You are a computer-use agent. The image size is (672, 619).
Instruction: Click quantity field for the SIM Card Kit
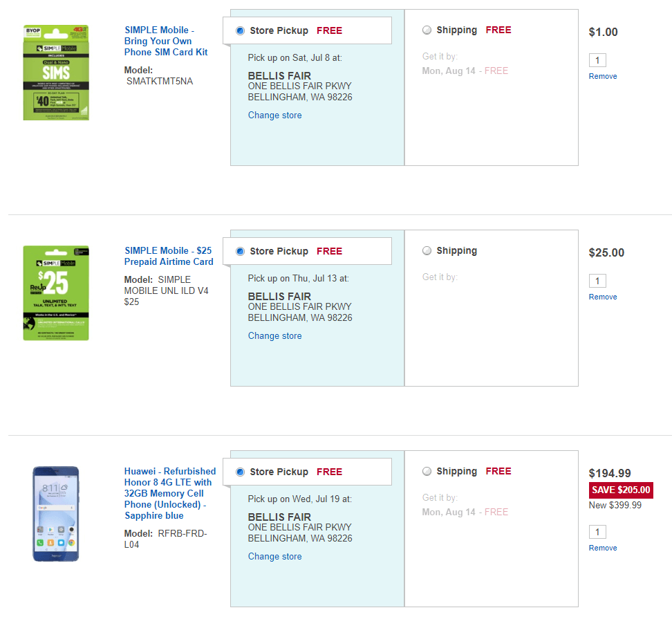tap(597, 60)
